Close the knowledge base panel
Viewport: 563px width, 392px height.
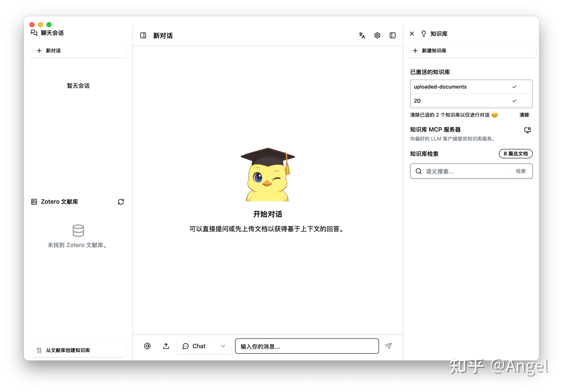(412, 34)
